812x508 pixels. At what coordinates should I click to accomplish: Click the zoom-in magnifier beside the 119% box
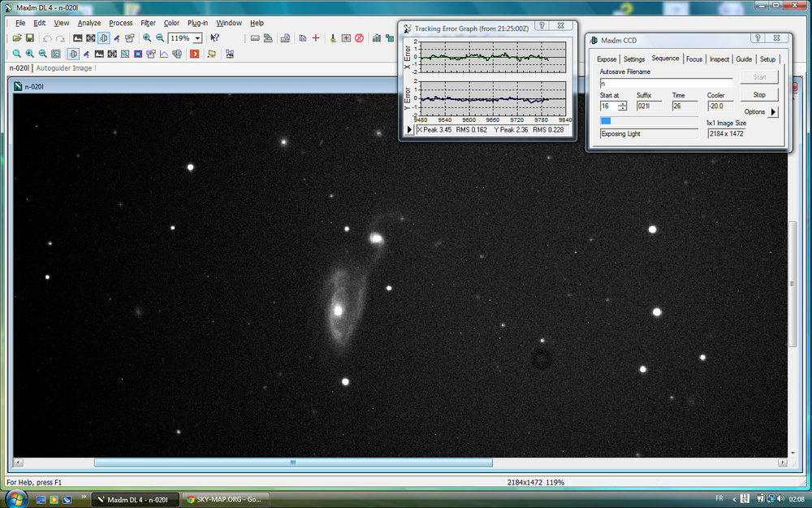[147, 38]
